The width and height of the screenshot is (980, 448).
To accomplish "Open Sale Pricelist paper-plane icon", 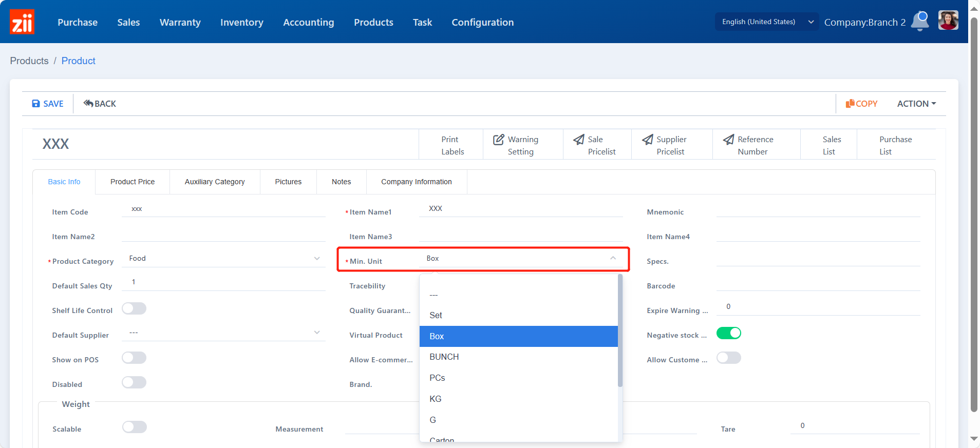I will [579, 140].
